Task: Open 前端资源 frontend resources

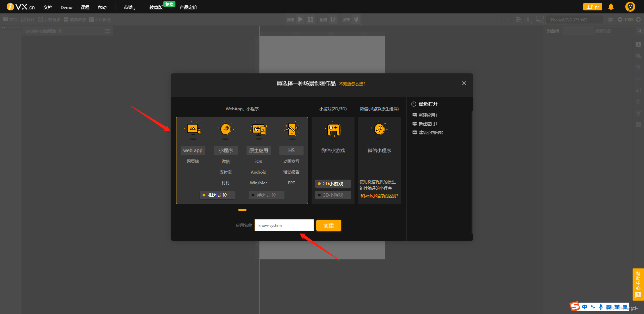Action: click(75, 19)
